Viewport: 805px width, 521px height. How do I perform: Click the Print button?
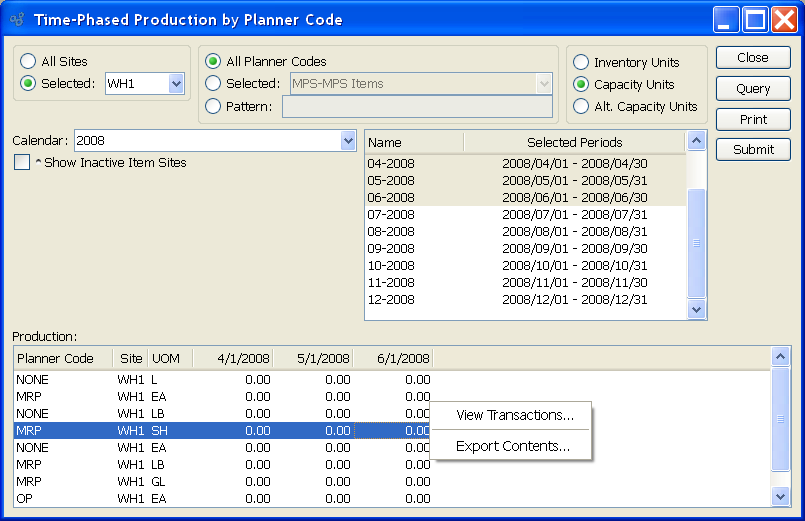[753, 119]
